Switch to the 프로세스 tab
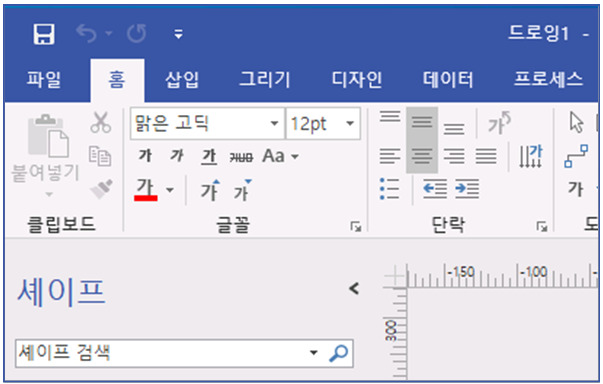 (x=548, y=80)
